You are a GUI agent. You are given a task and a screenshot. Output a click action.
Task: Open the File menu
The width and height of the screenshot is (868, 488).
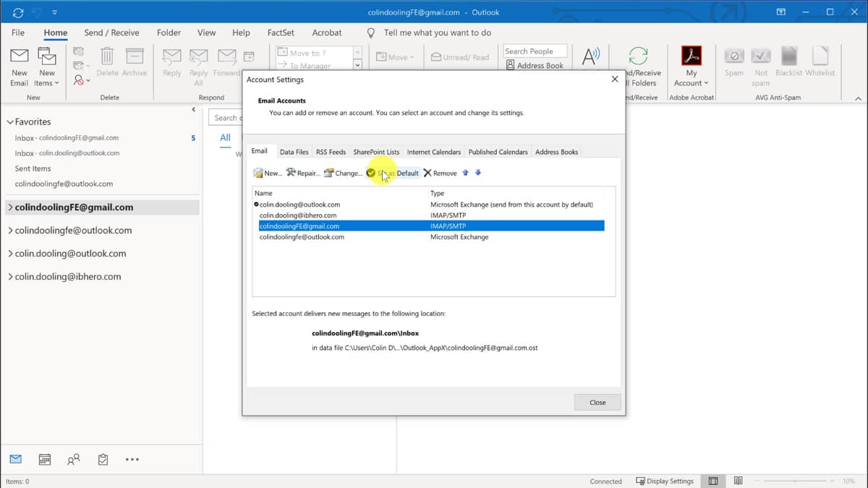(x=18, y=33)
